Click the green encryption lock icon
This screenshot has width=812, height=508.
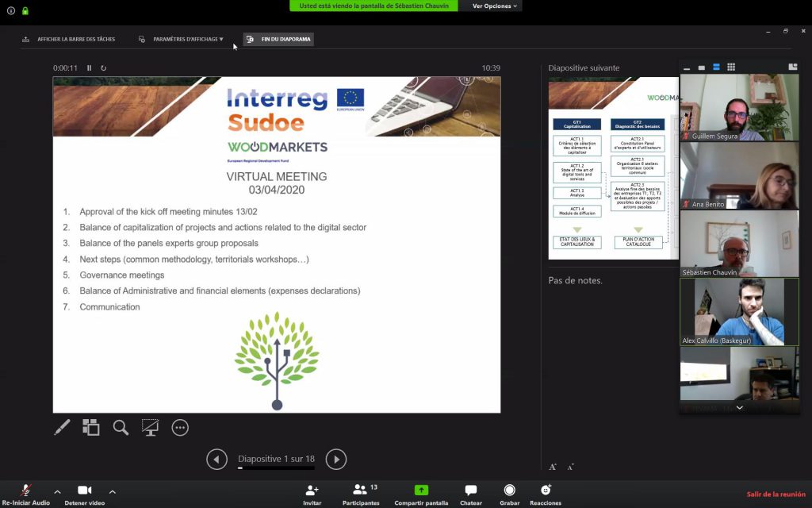(x=25, y=10)
